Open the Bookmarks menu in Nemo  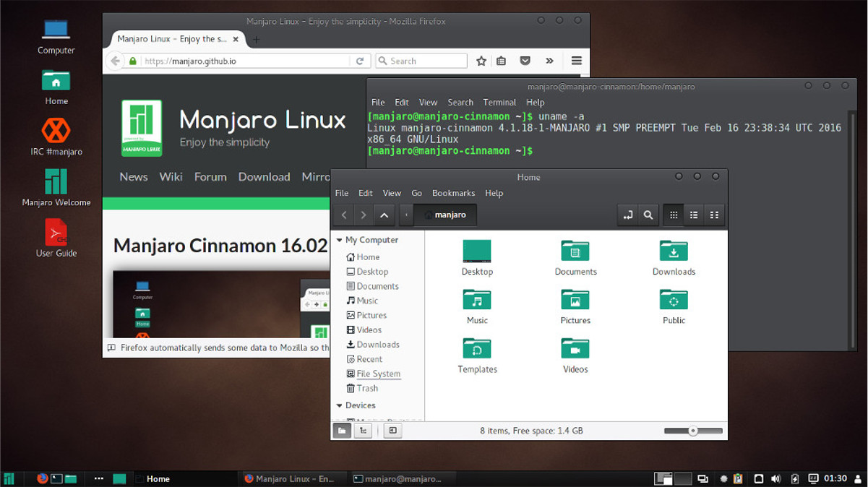click(x=453, y=193)
